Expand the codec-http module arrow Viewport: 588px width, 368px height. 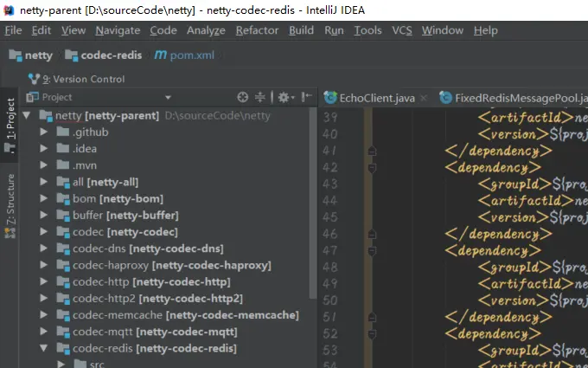coord(43,281)
